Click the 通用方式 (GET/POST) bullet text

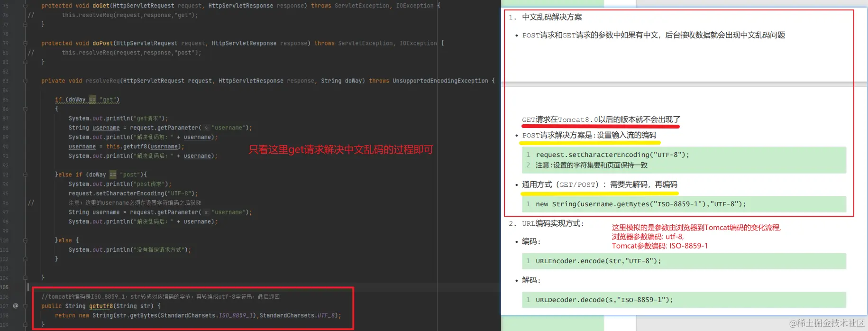[600, 184]
